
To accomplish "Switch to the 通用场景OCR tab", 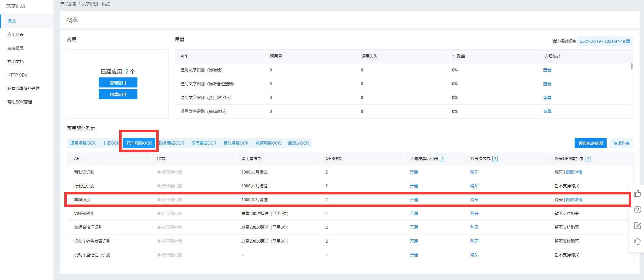I will pos(83,143).
